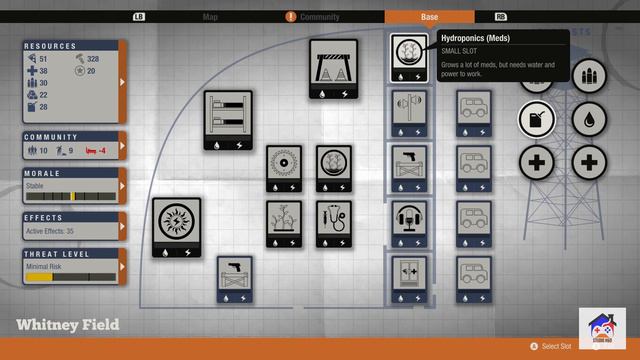Image resolution: width=640 pixels, height=360 pixels.
Task: Open the Resources panel header
Action: point(71,46)
